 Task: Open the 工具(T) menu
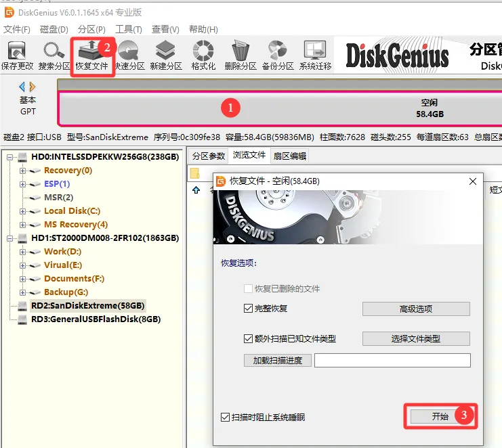pyautogui.click(x=129, y=29)
